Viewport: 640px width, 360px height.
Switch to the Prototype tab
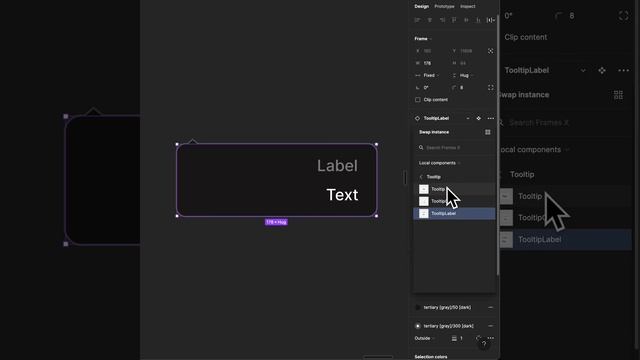[x=444, y=7]
